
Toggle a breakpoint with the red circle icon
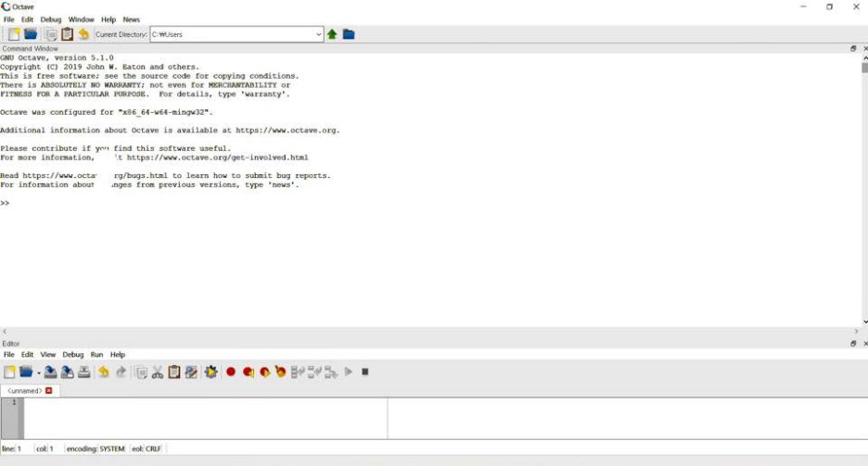coord(231,372)
